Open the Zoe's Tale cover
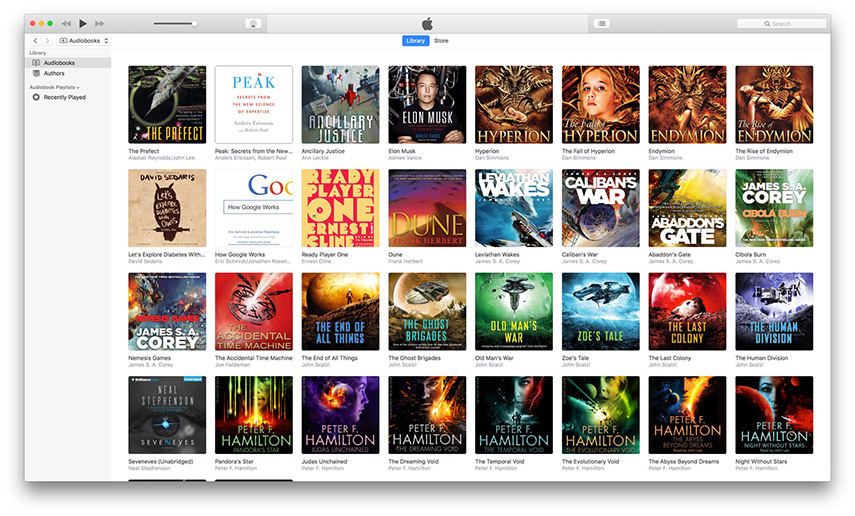 click(601, 311)
